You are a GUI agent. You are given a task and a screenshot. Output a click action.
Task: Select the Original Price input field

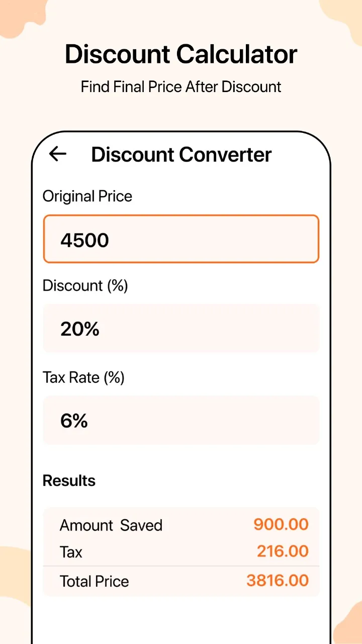click(x=181, y=238)
